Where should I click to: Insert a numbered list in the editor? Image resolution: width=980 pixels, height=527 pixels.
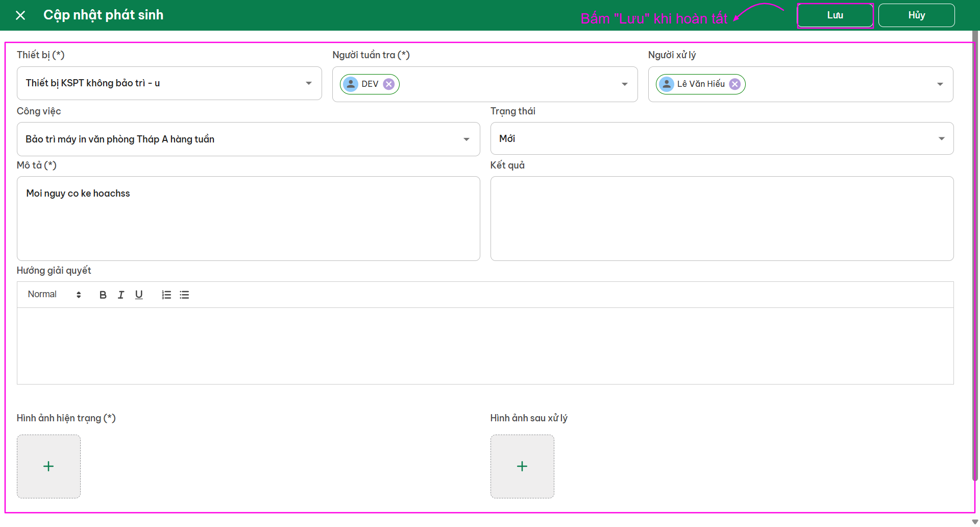[166, 295]
